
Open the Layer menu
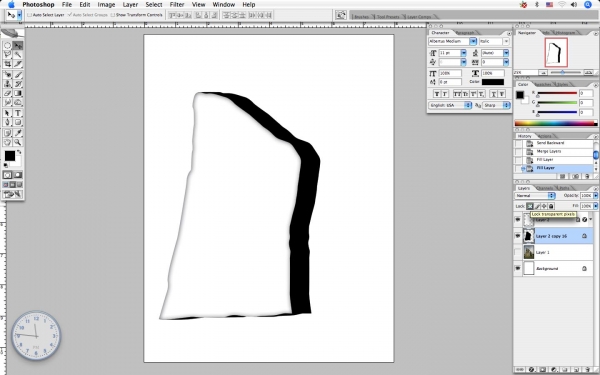pyautogui.click(x=130, y=5)
